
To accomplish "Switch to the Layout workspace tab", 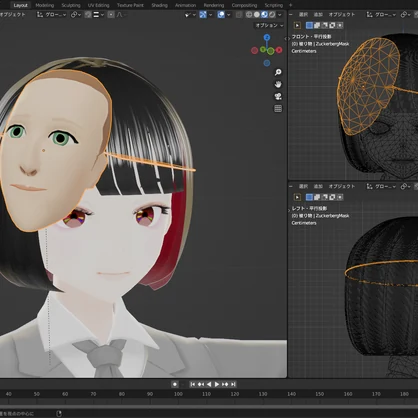I will tap(20, 5).
